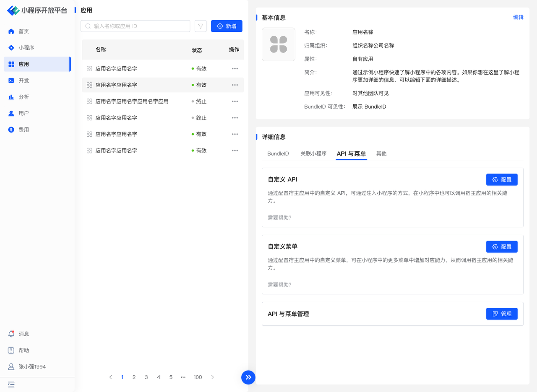
Task: Open the Mini Program (小程序) sidebar icon
Action: point(11,48)
